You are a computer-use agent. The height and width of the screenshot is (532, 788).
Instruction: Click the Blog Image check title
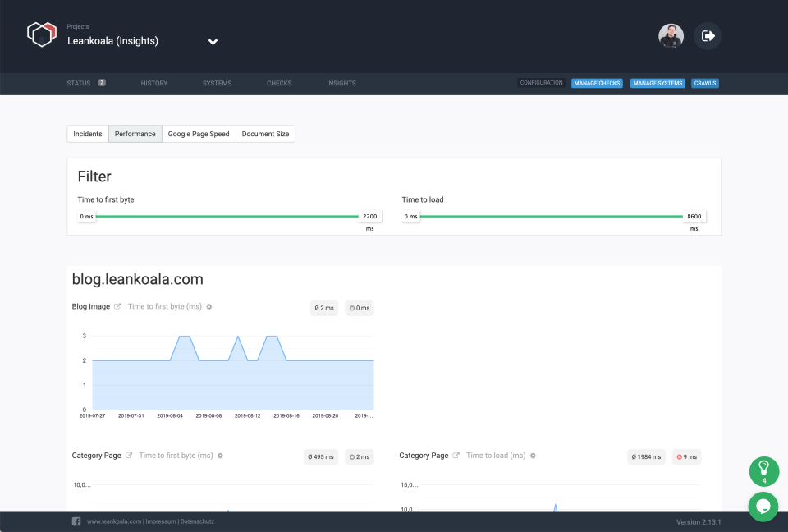pos(90,306)
